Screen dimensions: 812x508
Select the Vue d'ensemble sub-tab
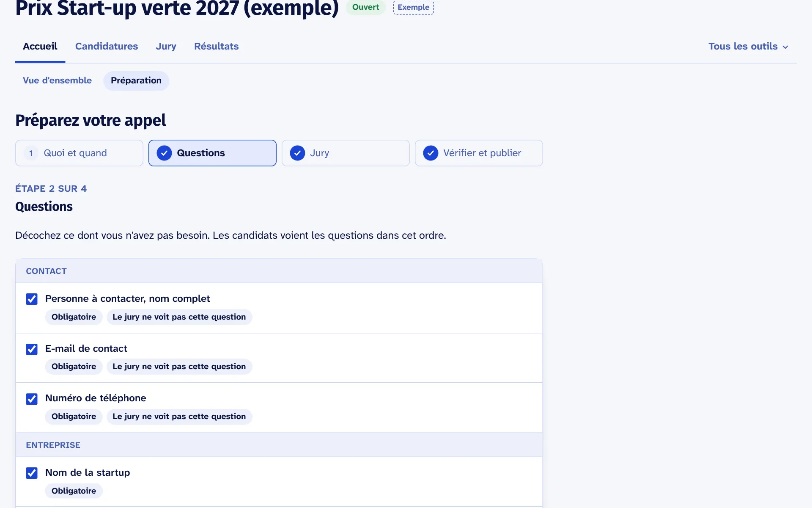point(57,80)
